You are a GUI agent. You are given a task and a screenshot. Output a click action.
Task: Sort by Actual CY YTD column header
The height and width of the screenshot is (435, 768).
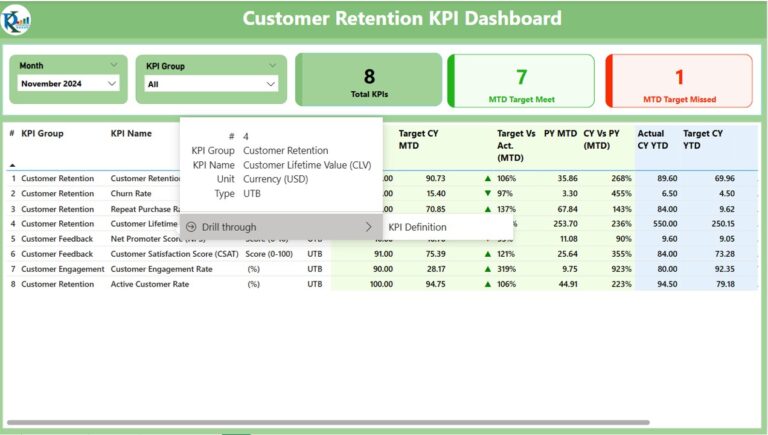pos(652,140)
